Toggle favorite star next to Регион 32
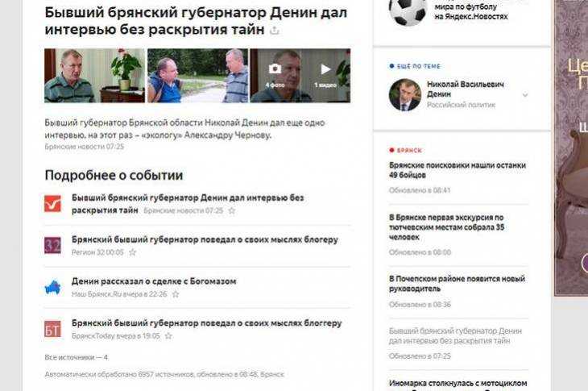 132,252
